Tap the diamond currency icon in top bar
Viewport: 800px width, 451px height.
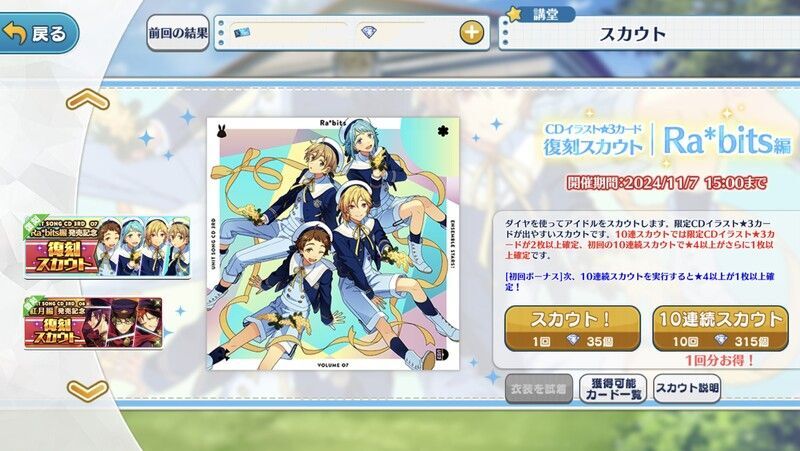(x=368, y=33)
